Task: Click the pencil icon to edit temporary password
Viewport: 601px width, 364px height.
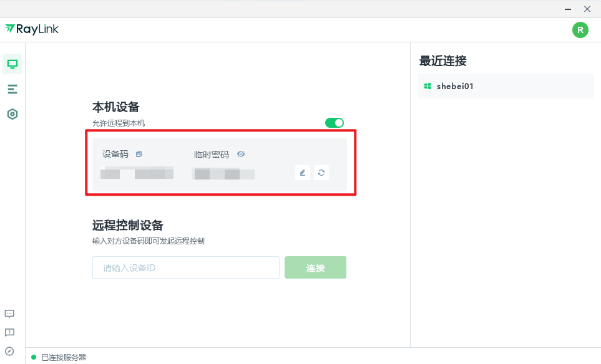Action: click(303, 173)
